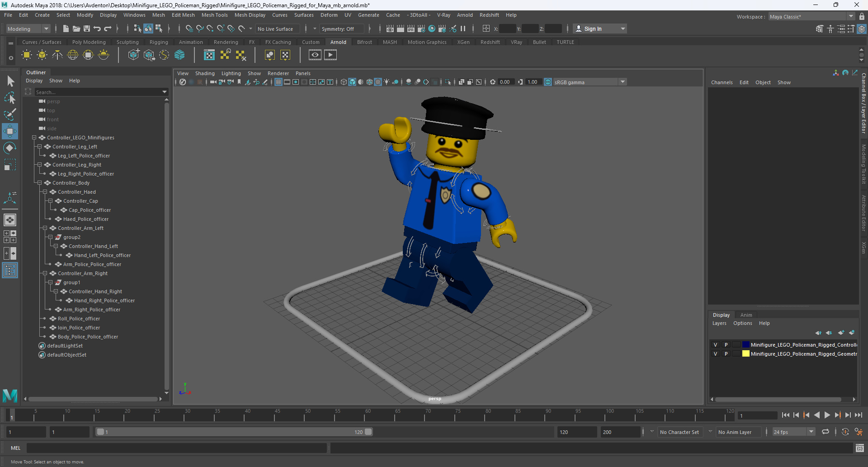
Task: Choose the Paint selection tool
Action: point(10,114)
